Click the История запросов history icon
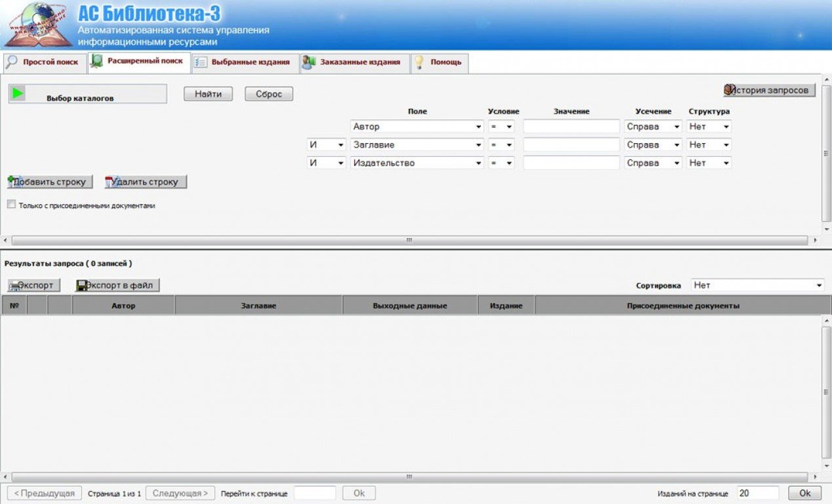This screenshot has height=504, width=832. [x=729, y=90]
